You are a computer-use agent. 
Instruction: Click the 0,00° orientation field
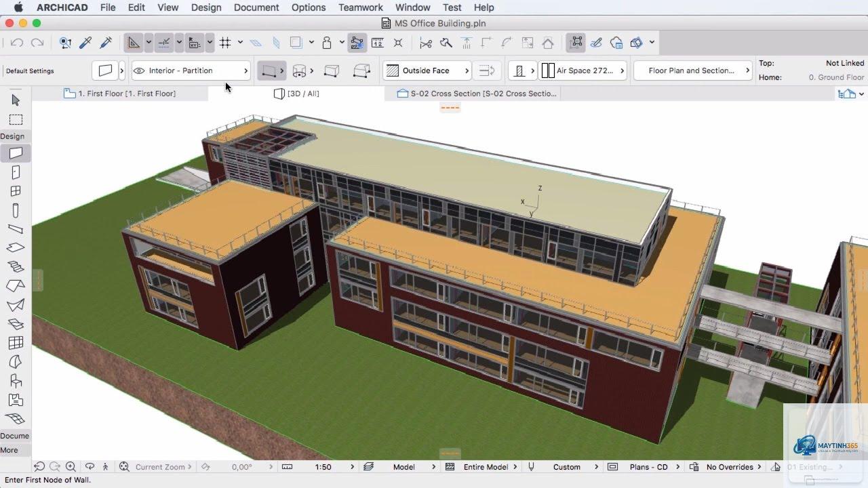(x=242, y=467)
